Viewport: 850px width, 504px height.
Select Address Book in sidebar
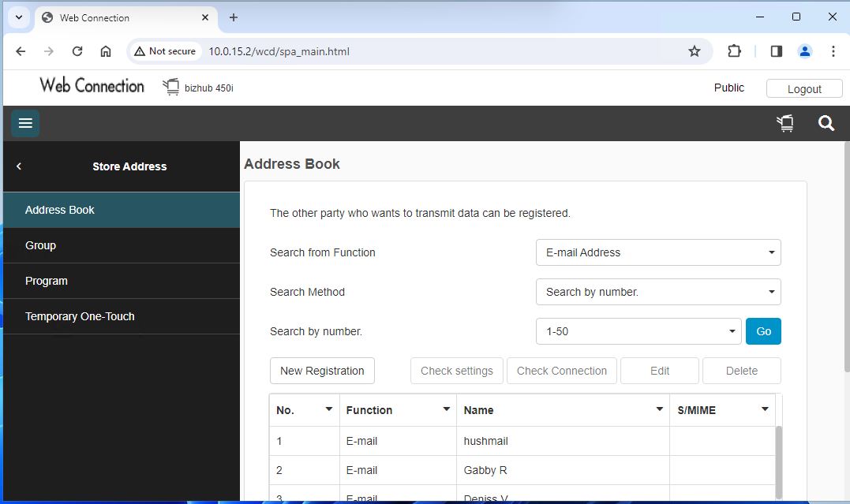point(122,210)
